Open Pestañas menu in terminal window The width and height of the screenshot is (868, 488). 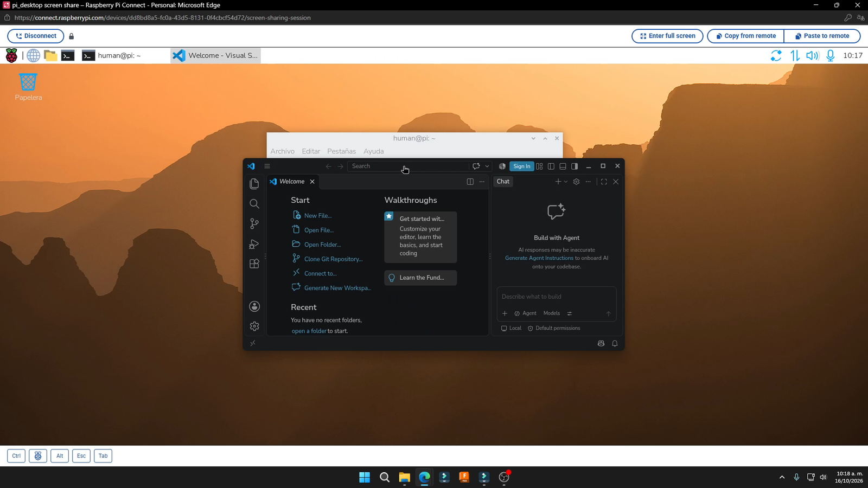coord(341,151)
